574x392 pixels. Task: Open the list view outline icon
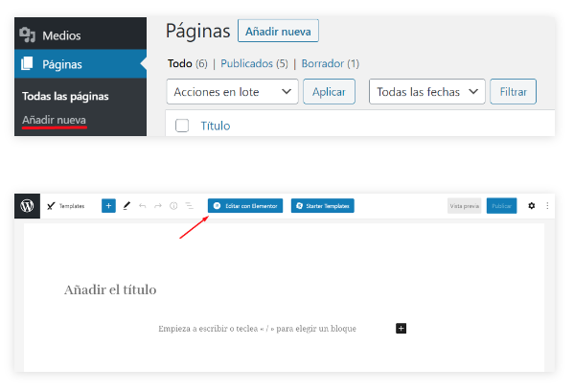189,206
